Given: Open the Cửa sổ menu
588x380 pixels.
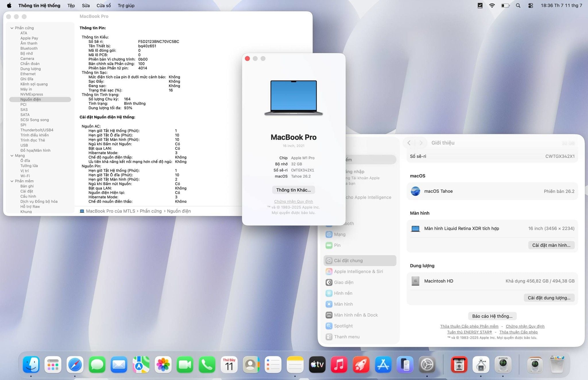Looking at the screenshot, I should coord(104,5).
